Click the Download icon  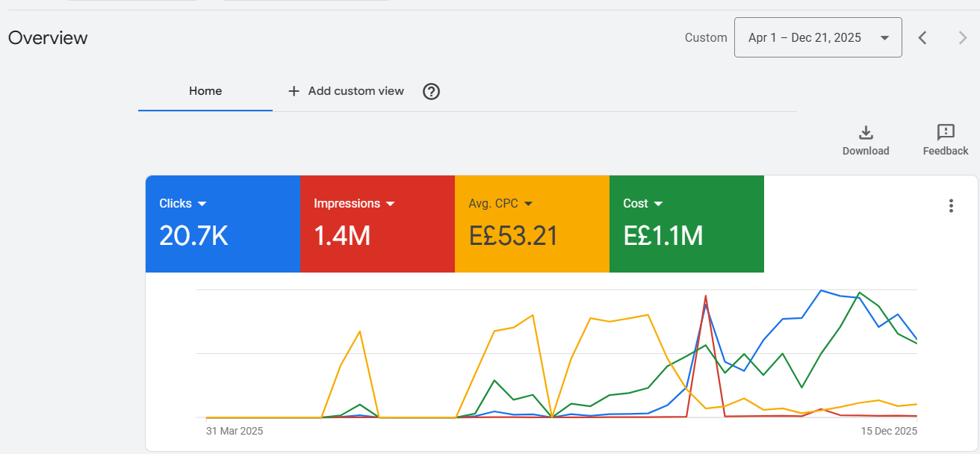pos(866,133)
